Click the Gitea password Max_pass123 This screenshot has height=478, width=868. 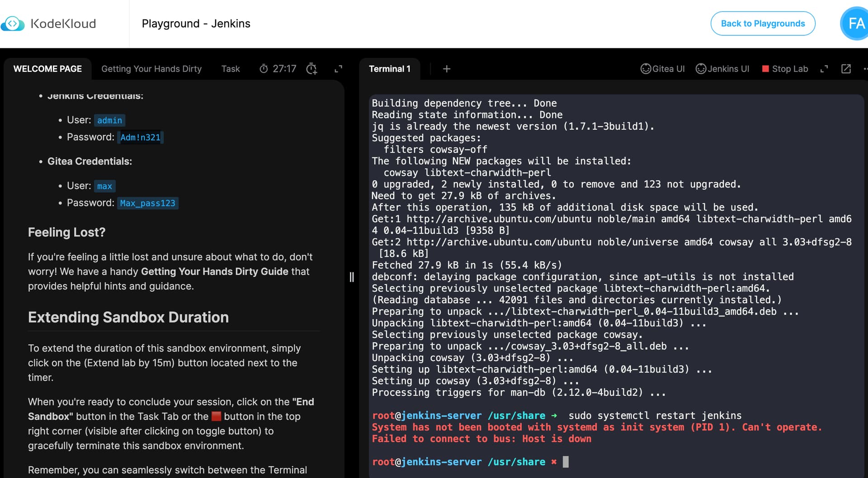coord(147,204)
